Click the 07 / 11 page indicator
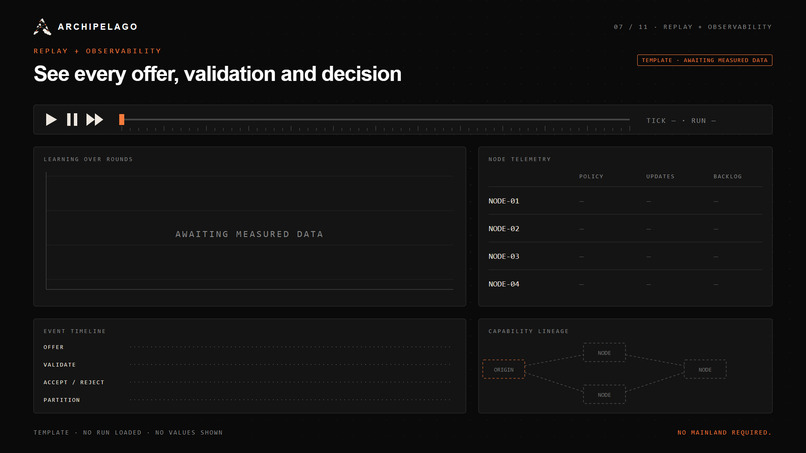This screenshot has width=806, height=453. [x=631, y=27]
